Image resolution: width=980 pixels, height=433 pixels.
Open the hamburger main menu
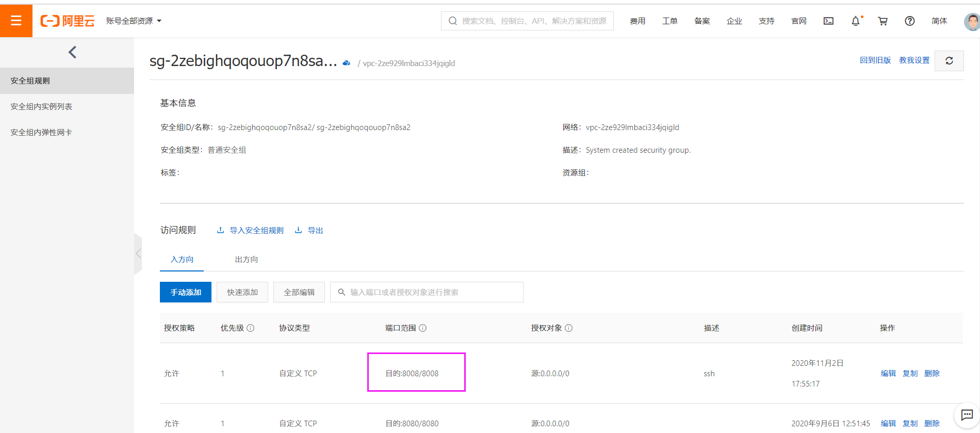tap(16, 21)
